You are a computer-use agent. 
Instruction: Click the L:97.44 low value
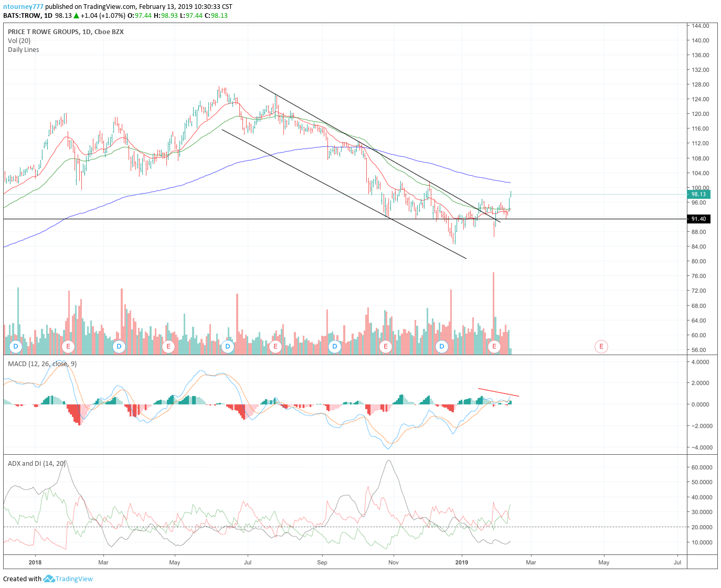tap(191, 16)
